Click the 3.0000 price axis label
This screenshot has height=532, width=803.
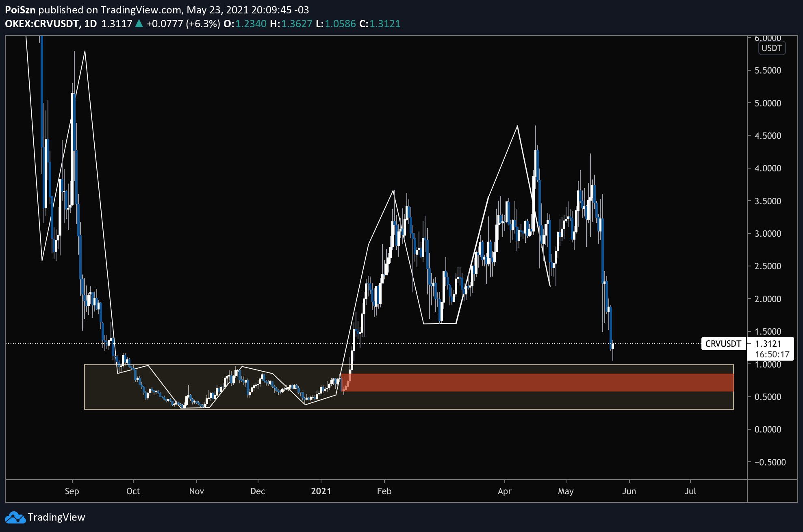[x=768, y=234]
